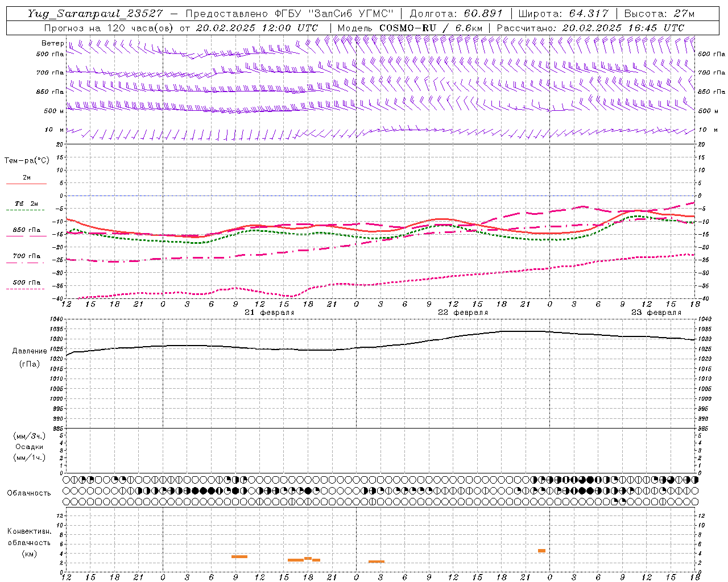Image resolution: width=728 pixels, height=582 pixels.
Task: Click the 22 февраля date label
Action: [462, 313]
